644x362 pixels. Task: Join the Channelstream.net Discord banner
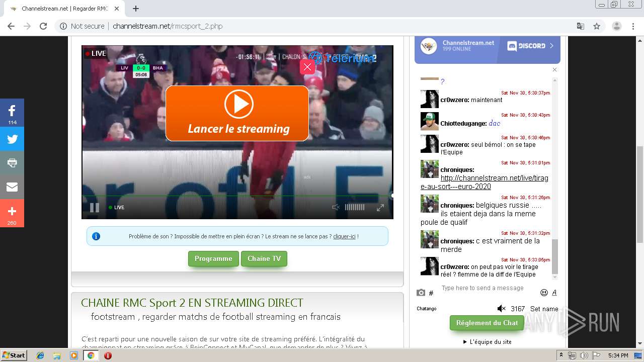(x=487, y=50)
